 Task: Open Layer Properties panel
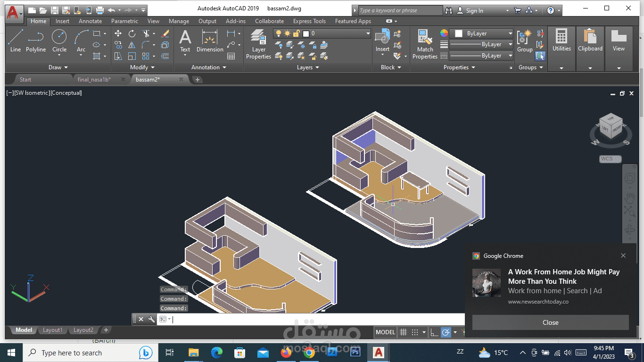(258, 44)
